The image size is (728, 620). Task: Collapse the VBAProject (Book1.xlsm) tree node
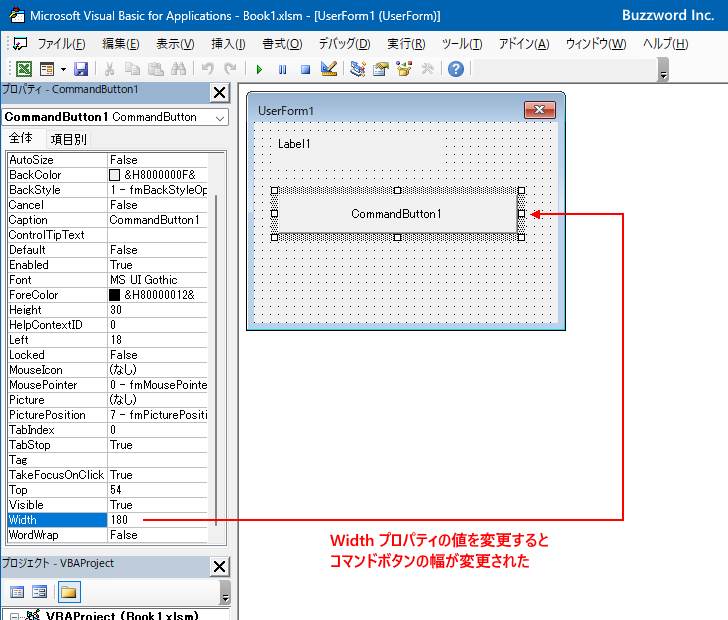click(10, 615)
